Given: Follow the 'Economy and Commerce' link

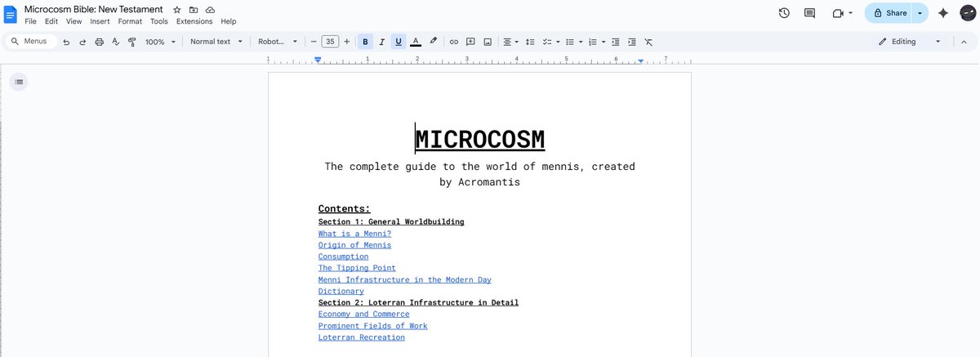Looking at the screenshot, I should tap(364, 314).
